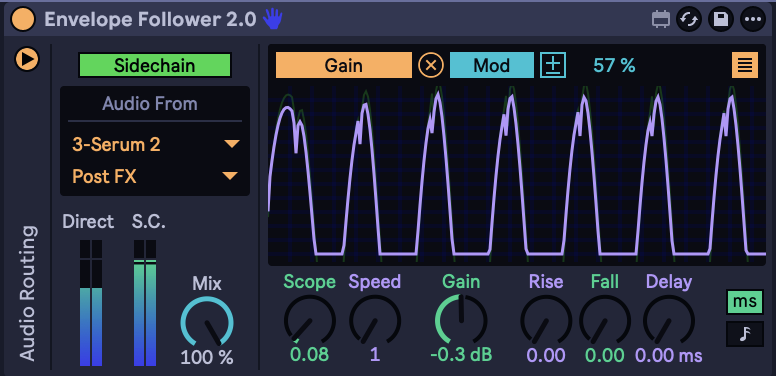This screenshot has width=776, height=376.
Task: Click the Max editor window icon
Action: pyautogui.click(x=660, y=20)
